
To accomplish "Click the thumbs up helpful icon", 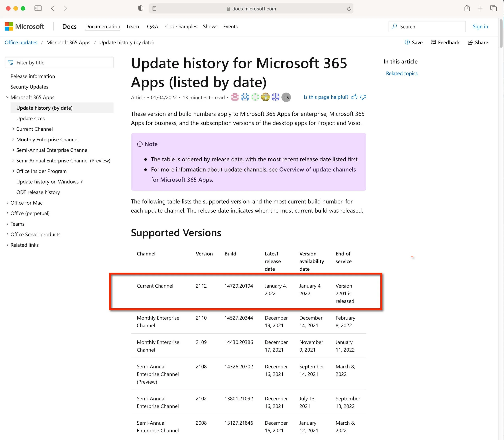I will pos(354,97).
